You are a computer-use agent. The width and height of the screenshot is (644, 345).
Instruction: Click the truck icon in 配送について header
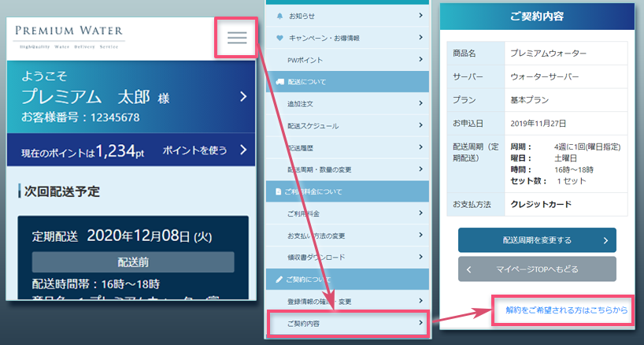[279, 82]
